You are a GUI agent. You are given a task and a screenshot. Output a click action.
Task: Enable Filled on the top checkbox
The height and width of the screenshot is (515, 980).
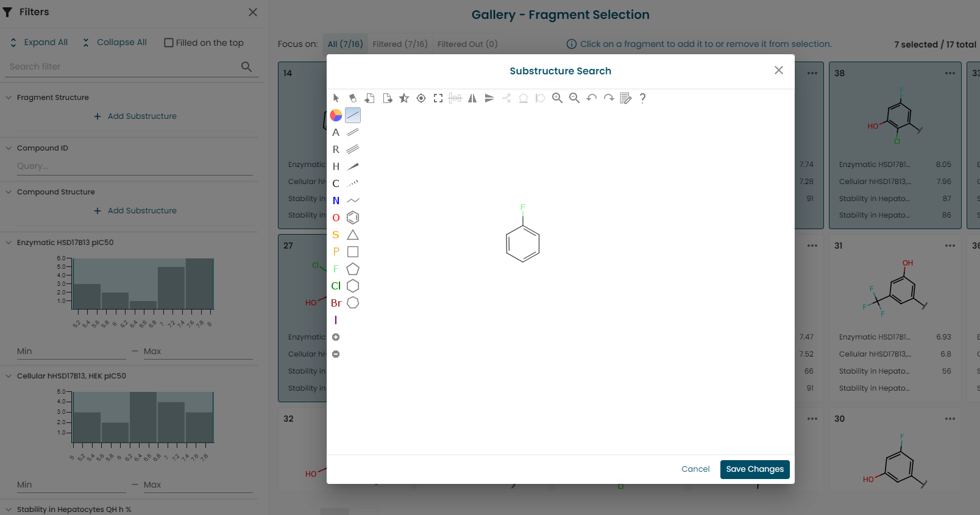pyautogui.click(x=169, y=43)
